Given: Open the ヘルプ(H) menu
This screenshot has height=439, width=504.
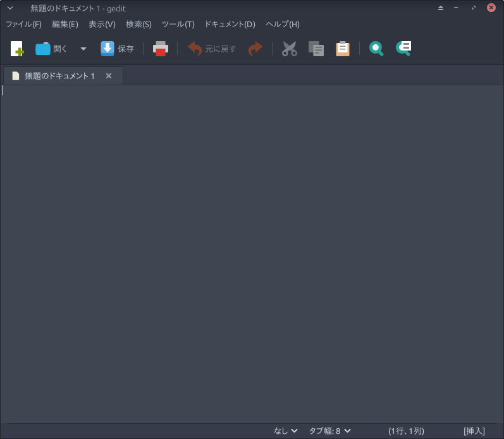Looking at the screenshot, I should coord(283,25).
